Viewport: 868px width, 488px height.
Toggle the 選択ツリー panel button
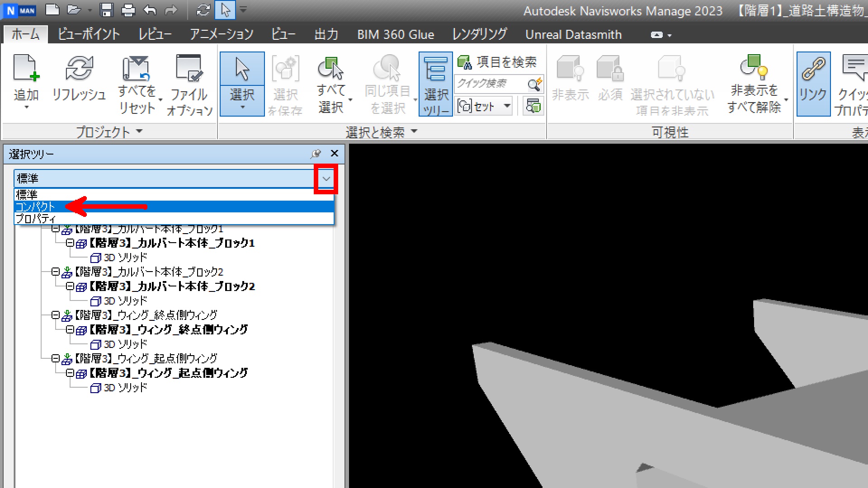click(436, 84)
